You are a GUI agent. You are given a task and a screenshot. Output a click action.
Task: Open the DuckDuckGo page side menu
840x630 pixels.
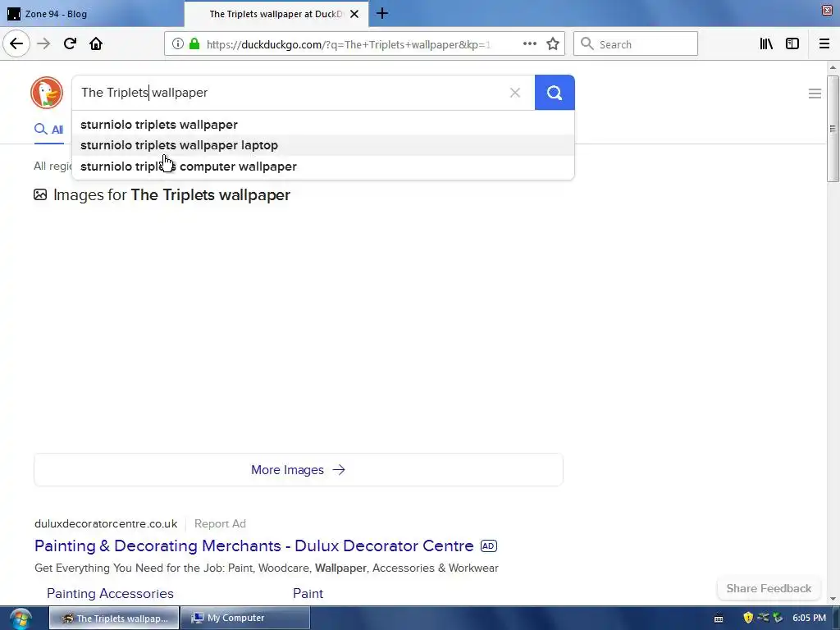(815, 94)
